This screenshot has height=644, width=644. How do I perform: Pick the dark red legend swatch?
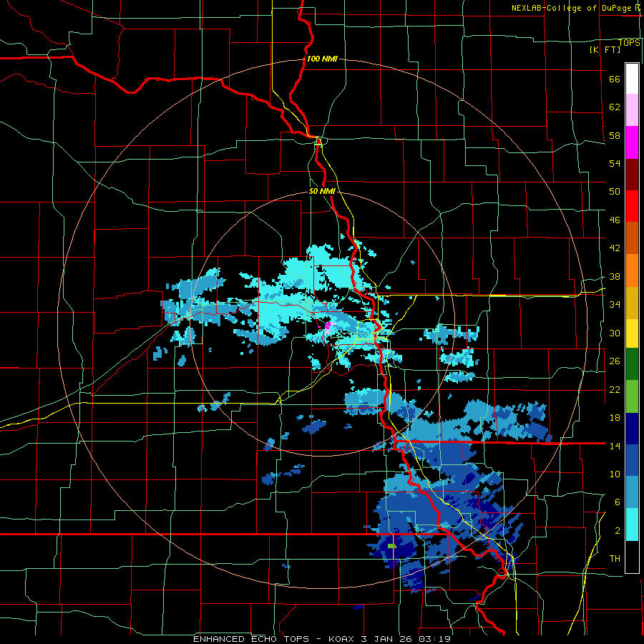(632, 175)
